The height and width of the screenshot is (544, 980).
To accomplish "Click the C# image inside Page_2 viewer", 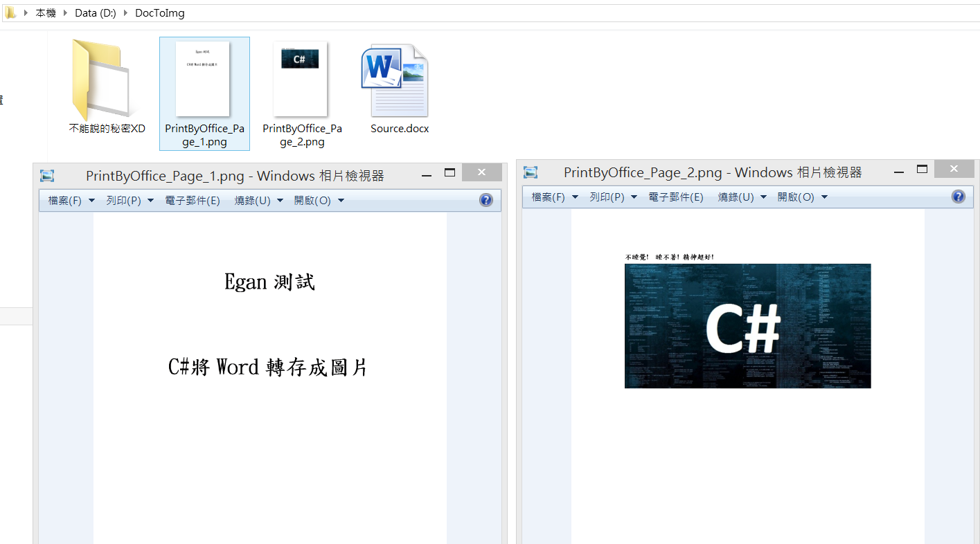I will [x=747, y=325].
